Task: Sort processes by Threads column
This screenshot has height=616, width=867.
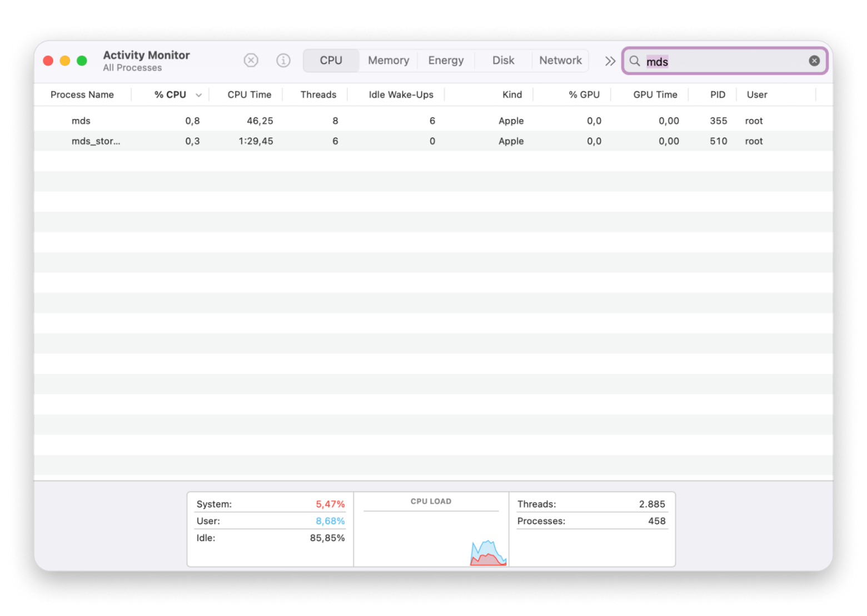Action: tap(318, 95)
